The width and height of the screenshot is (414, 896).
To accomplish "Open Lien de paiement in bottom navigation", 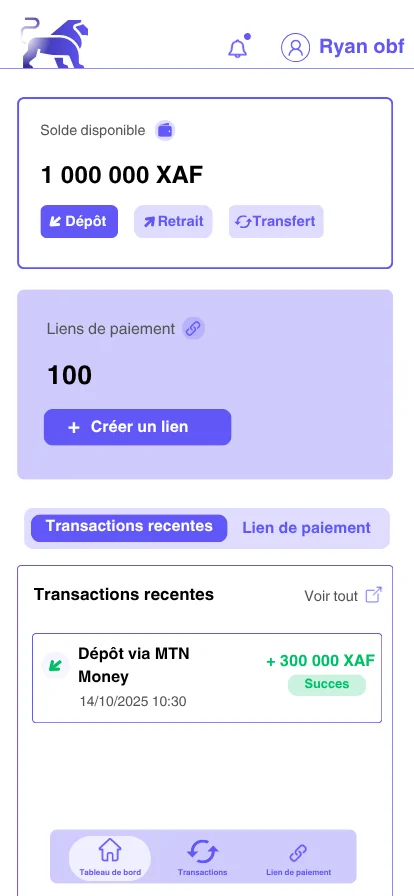I will (298, 857).
